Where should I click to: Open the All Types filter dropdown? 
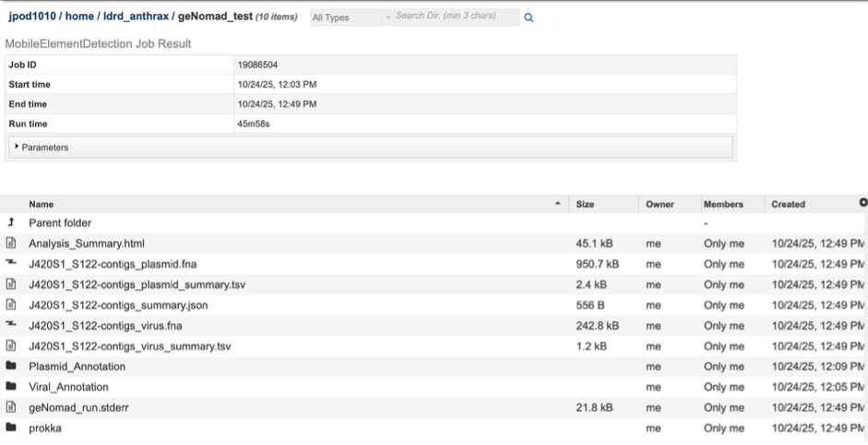[x=347, y=18]
